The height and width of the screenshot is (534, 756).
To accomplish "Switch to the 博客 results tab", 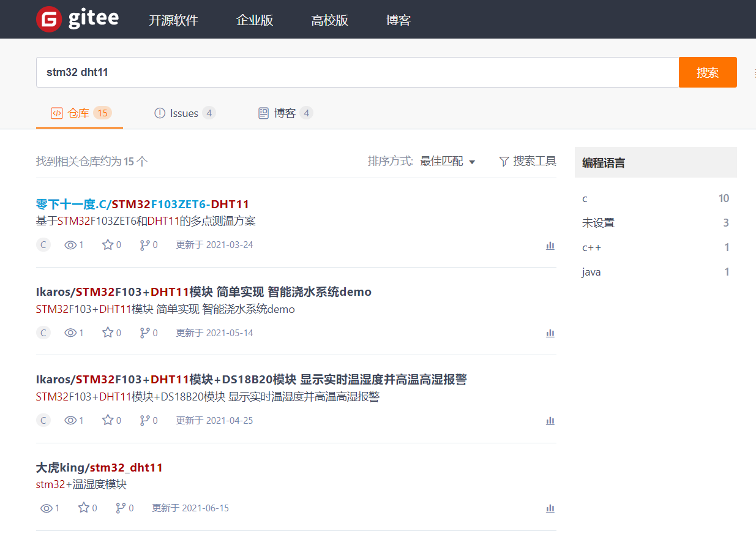I will pyautogui.click(x=285, y=113).
